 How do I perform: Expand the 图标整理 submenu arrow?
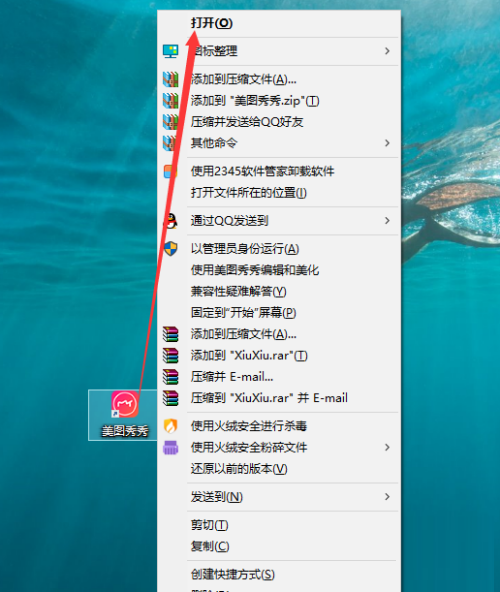[x=387, y=51]
